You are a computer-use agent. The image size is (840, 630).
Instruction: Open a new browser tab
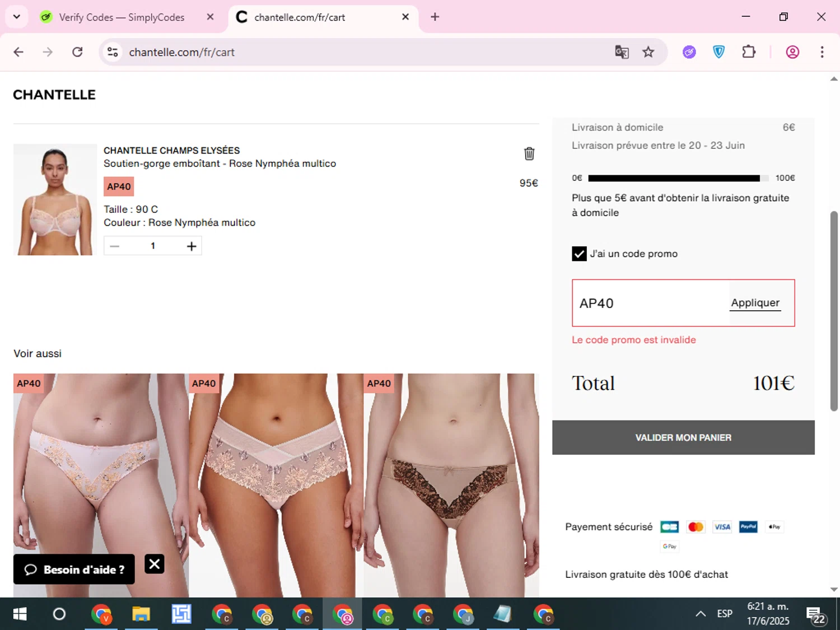[435, 17]
